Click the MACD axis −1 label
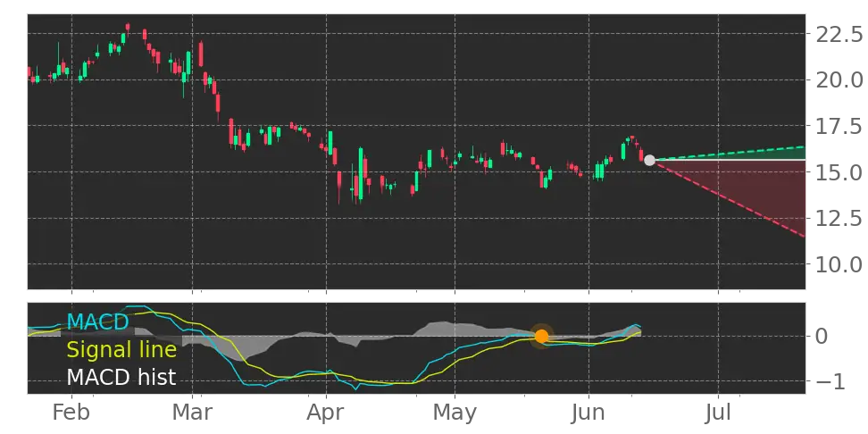Image resolution: width=868 pixels, height=434 pixels. [830, 381]
